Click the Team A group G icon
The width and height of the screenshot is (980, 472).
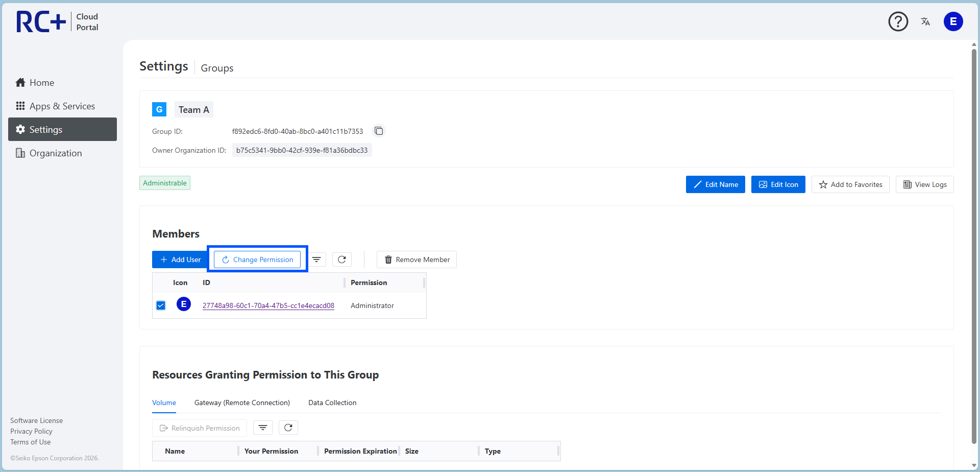[x=159, y=109]
